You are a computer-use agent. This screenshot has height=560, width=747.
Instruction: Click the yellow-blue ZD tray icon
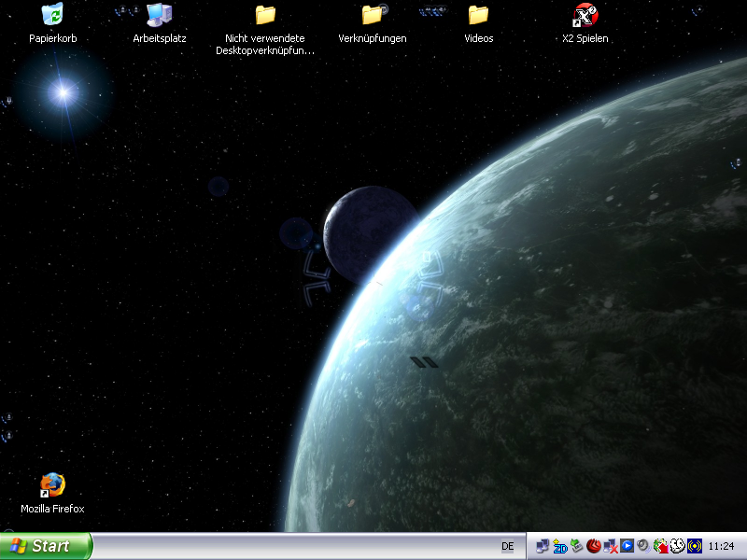560,546
